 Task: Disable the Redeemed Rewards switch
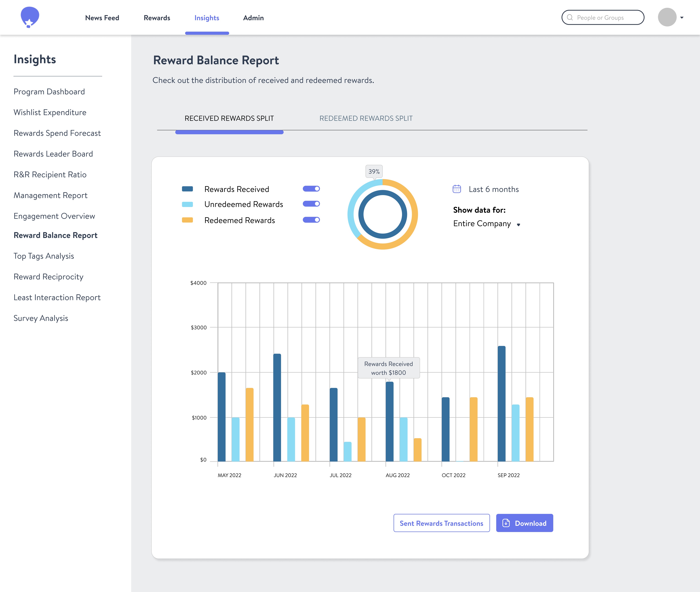coord(311,220)
